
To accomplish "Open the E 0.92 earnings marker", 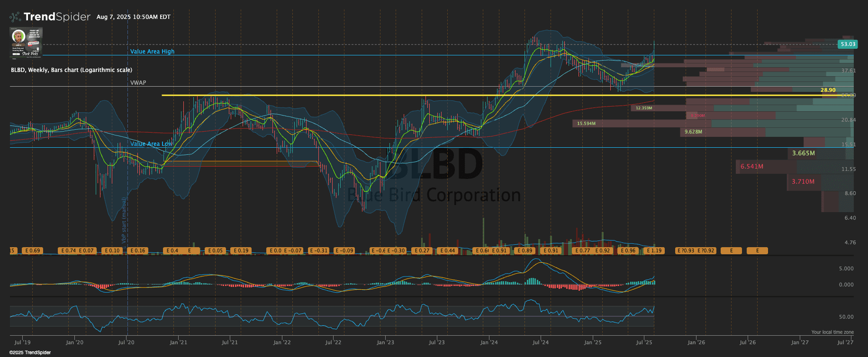I will point(602,250).
